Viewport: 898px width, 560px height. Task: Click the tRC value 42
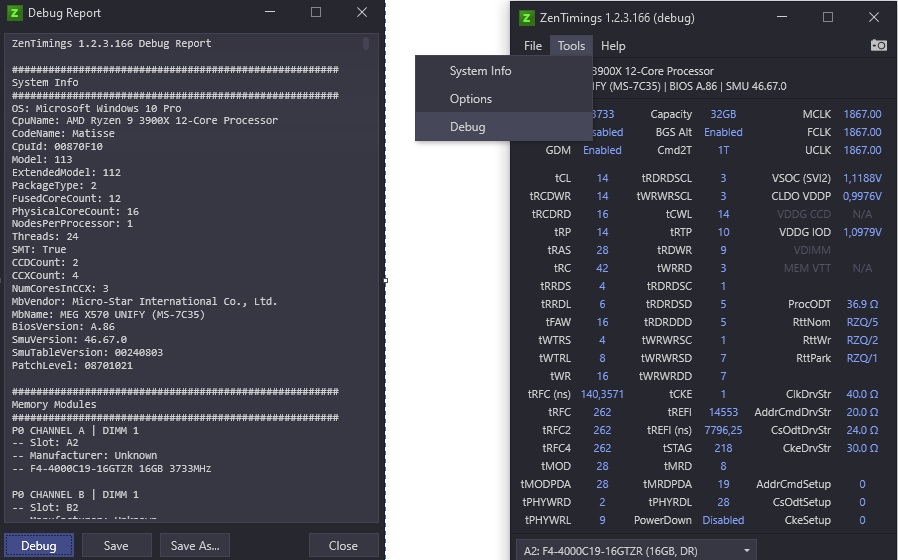[x=602, y=268]
